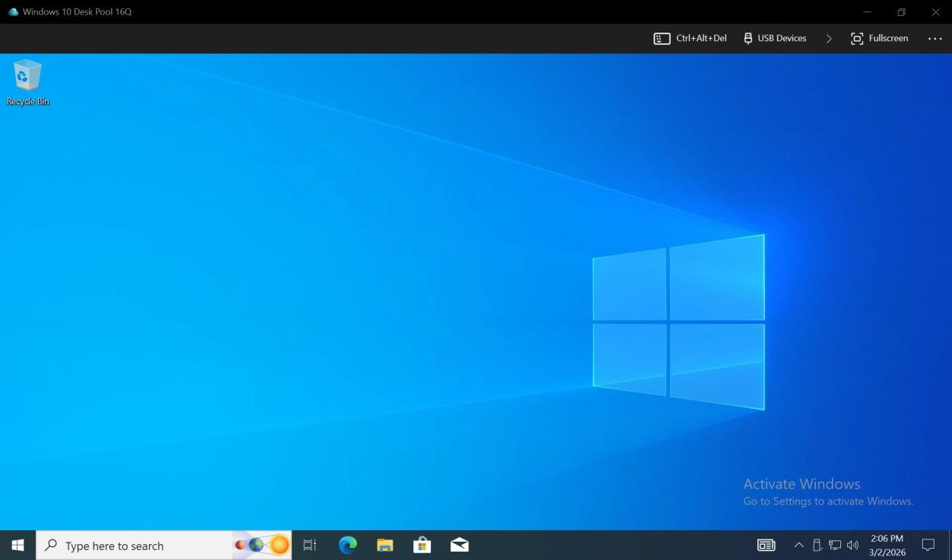This screenshot has height=560, width=952.
Task: Click the volume speaker tray icon
Action: coord(852,545)
